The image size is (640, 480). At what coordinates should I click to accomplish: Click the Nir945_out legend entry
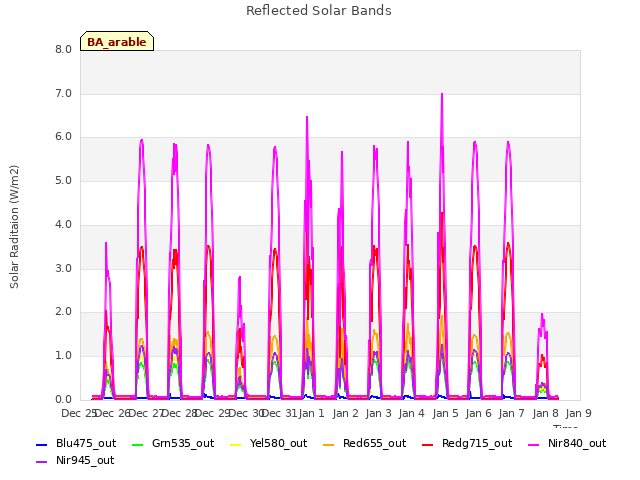75,461
